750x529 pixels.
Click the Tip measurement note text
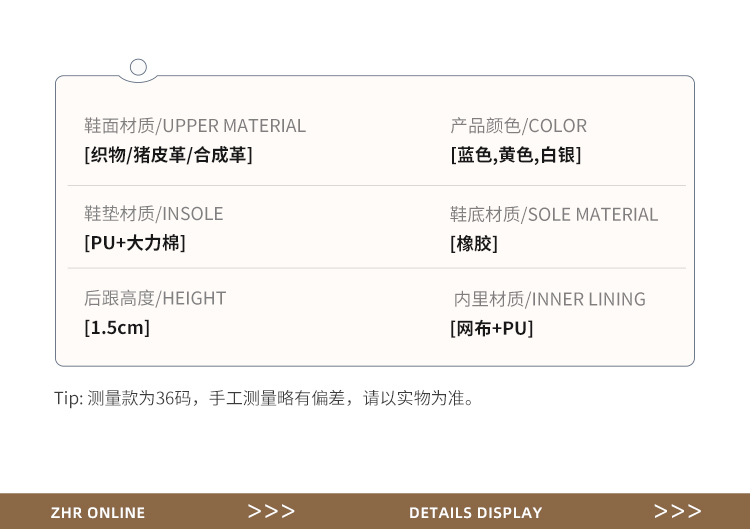click(264, 398)
